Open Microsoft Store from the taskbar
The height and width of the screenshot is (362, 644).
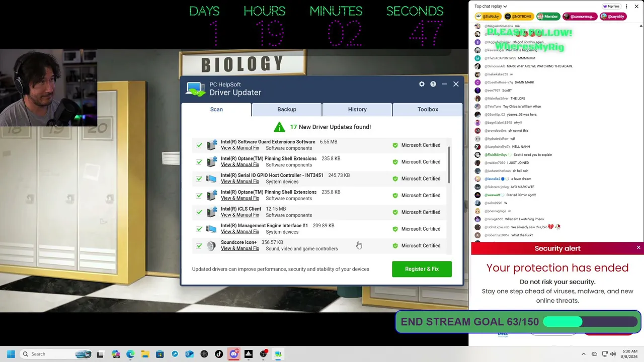tap(160, 354)
